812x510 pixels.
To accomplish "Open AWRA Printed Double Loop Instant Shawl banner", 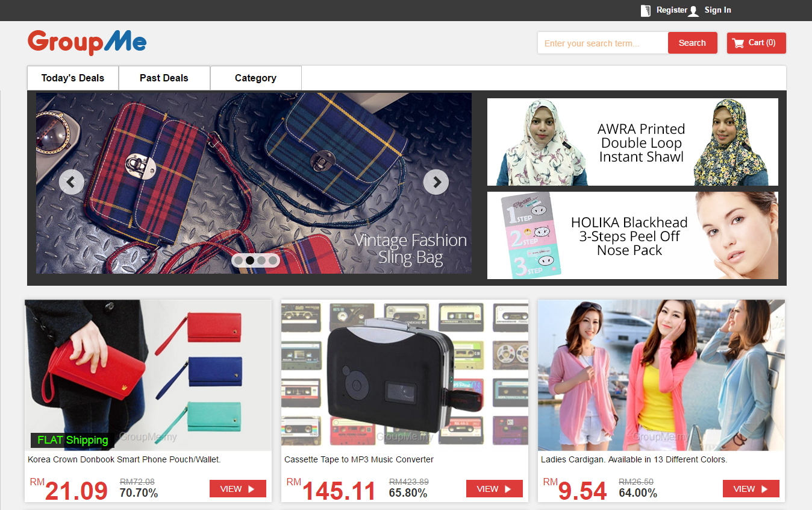I will coord(632,142).
